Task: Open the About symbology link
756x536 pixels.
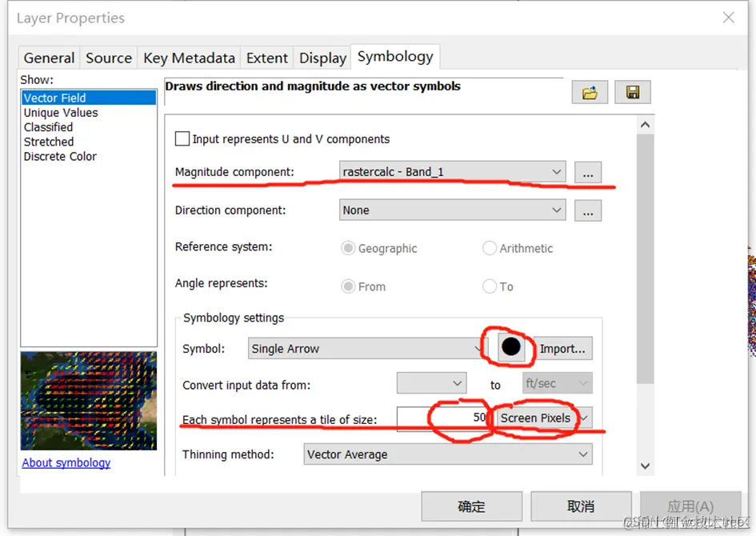Action: 66,462
